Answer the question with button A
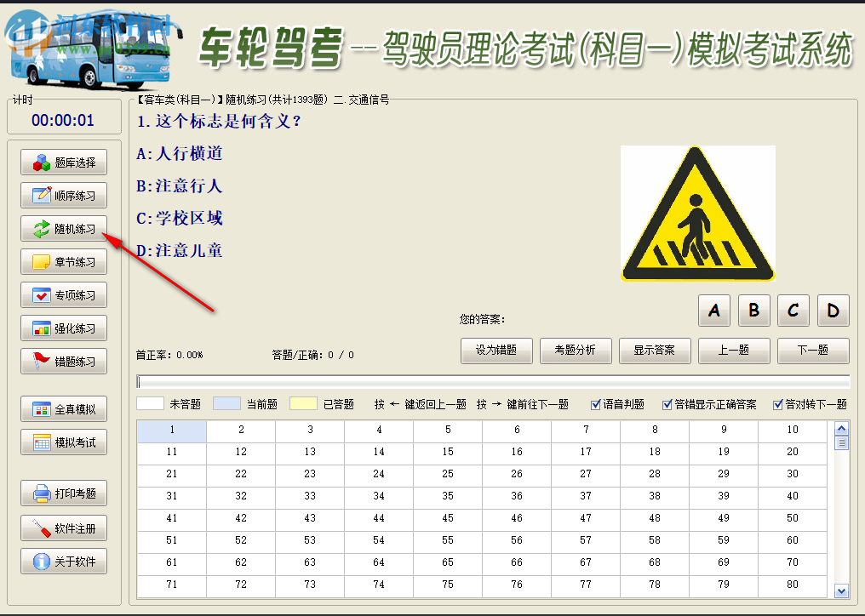Viewport: 865px width, 616px height. (x=714, y=311)
